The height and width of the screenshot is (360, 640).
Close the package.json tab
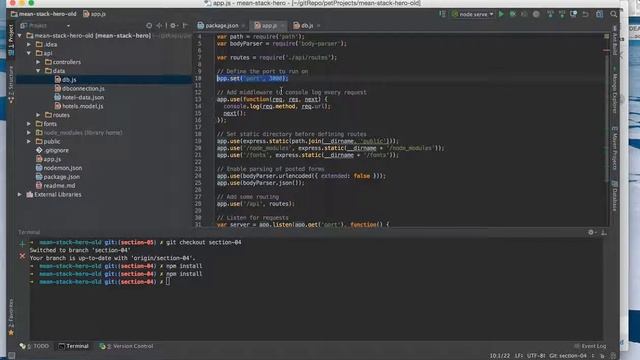coord(243,26)
